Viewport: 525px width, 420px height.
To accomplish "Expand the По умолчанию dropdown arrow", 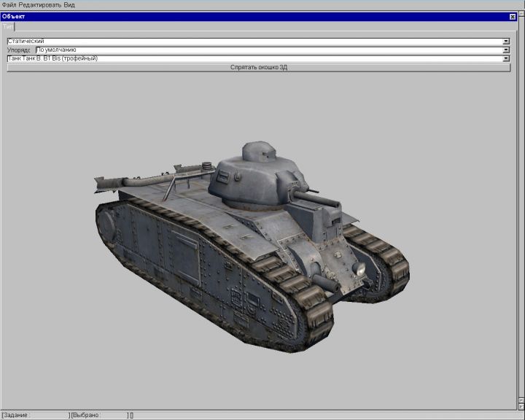I will (506, 50).
